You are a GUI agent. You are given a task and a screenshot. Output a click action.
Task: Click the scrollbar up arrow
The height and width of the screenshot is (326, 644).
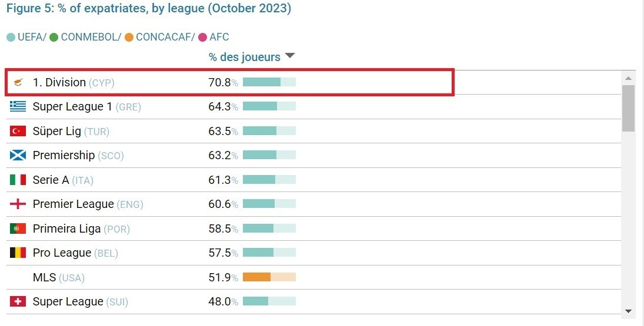click(628, 78)
